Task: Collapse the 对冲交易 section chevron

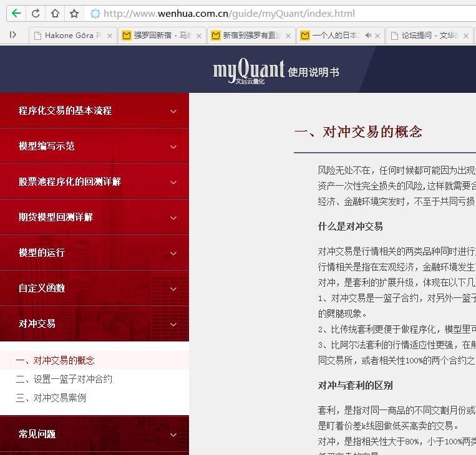Action: coord(173,324)
